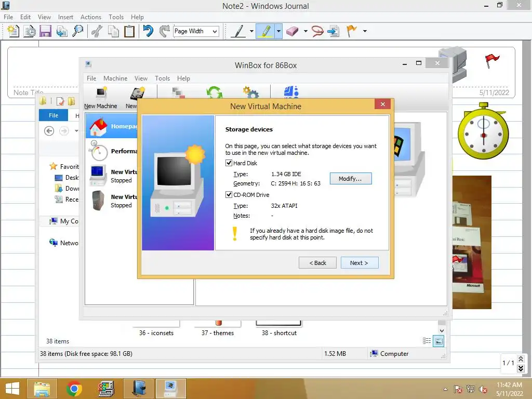This screenshot has width=532, height=399.
Task: Open the WinBox View menu
Action: tap(141, 78)
